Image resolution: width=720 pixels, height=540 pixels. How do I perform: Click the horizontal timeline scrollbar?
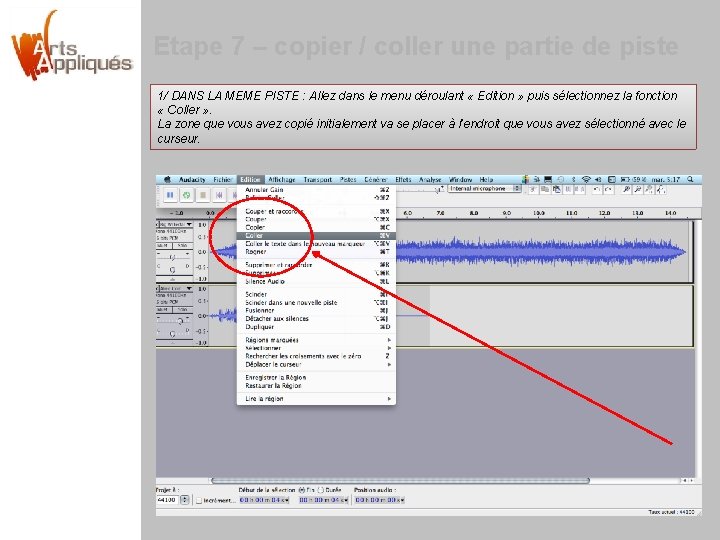(x=400, y=481)
